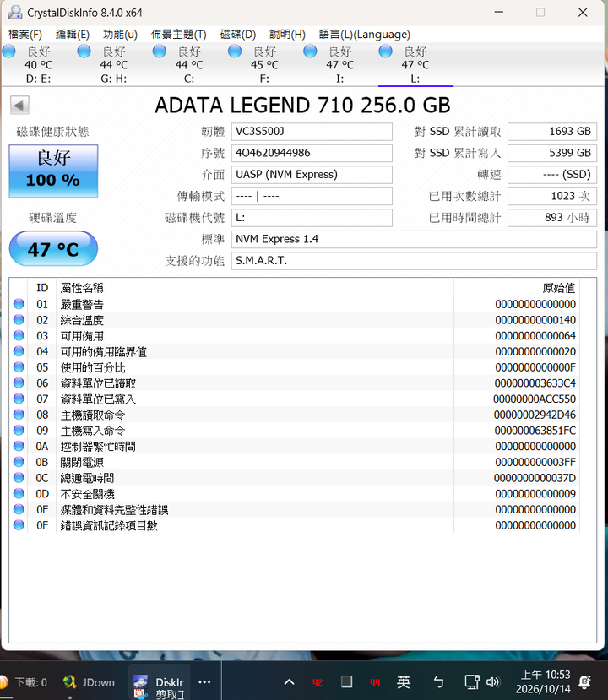Click the ID column header
Image resolution: width=608 pixels, height=700 pixels.
pyautogui.click(x=42, y=288)
